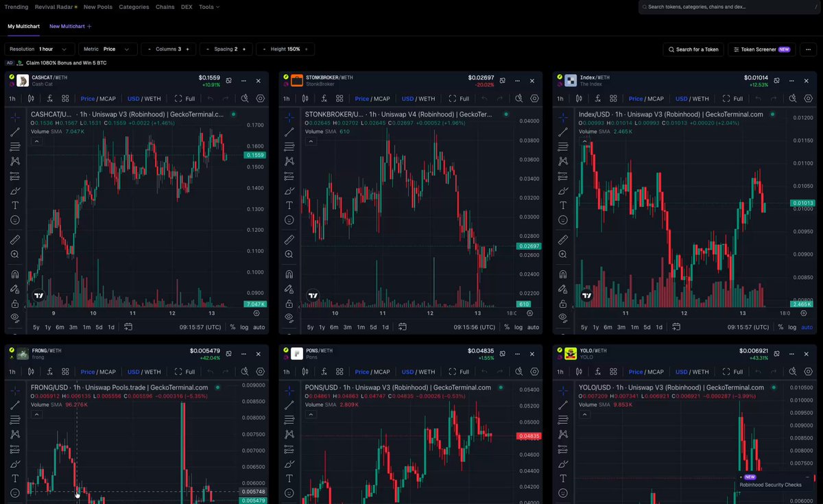Select zoom in tool in STONKBROKER chart
This screenshot has width=823, height=504.
point(289,254)
